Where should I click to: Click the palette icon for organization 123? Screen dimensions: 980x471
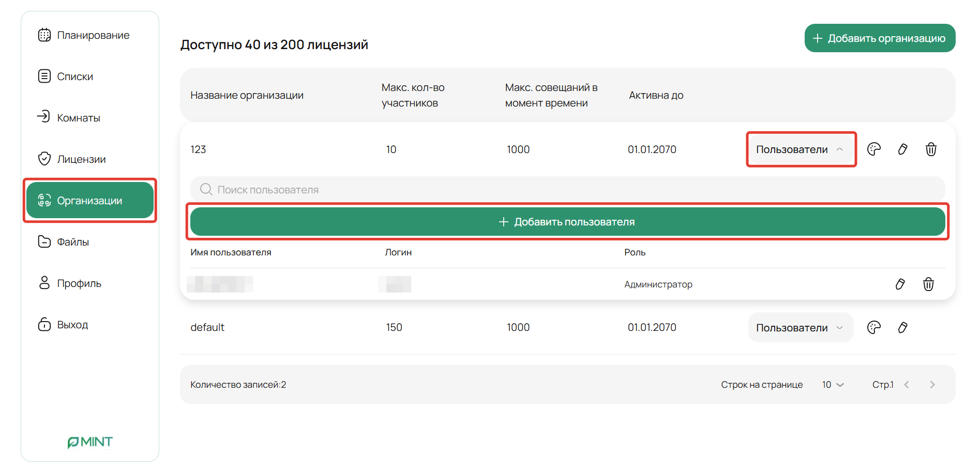[873, 149]
